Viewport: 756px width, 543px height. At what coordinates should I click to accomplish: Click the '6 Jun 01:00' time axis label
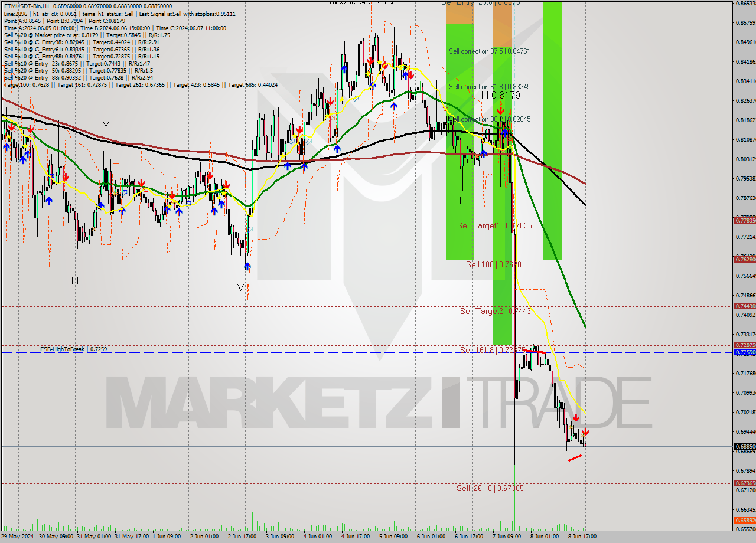431,537
